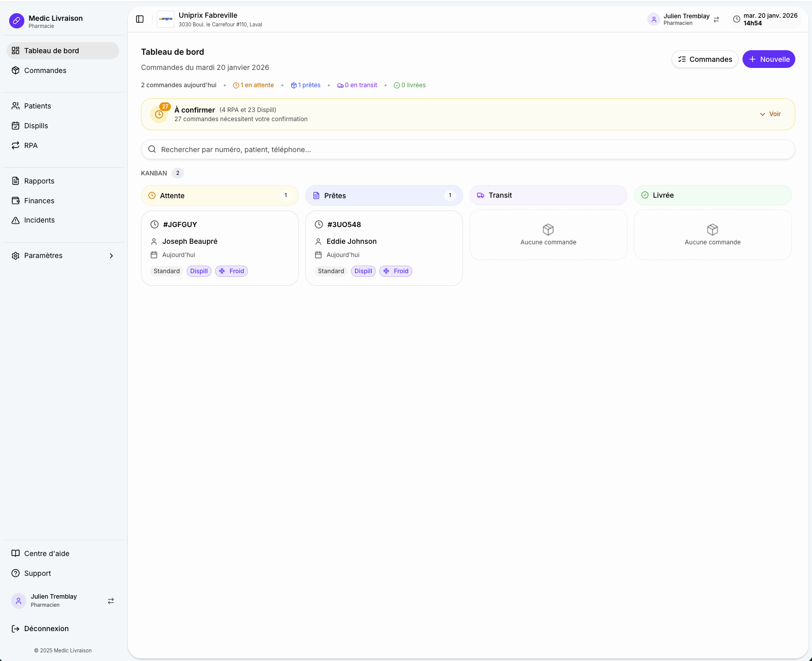The height and width of the screenshot is (661, 812).
Task: Click the Déconnexion logout link
Action: click(46, 629)
